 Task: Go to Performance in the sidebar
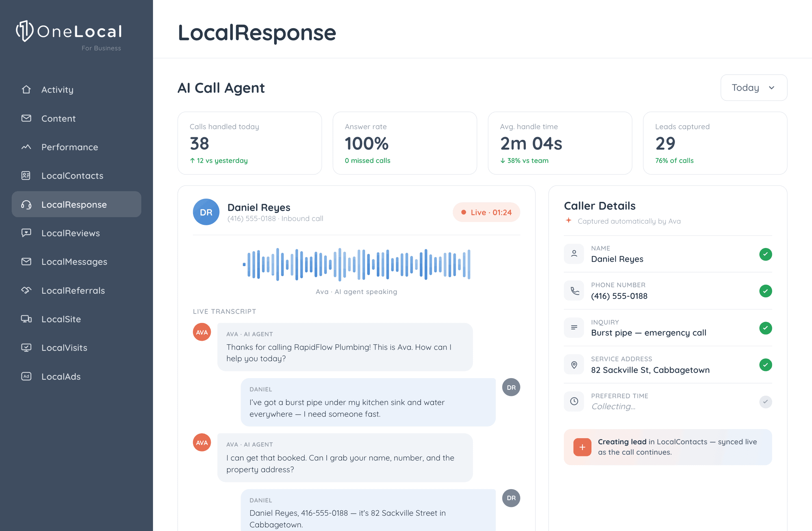click(x=76, y=147)
